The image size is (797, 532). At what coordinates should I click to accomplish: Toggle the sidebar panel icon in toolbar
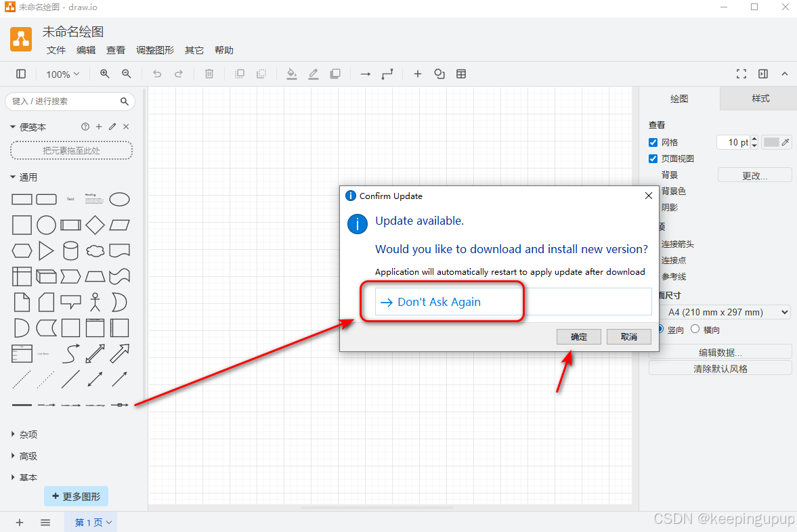click(x=21, y=74)
